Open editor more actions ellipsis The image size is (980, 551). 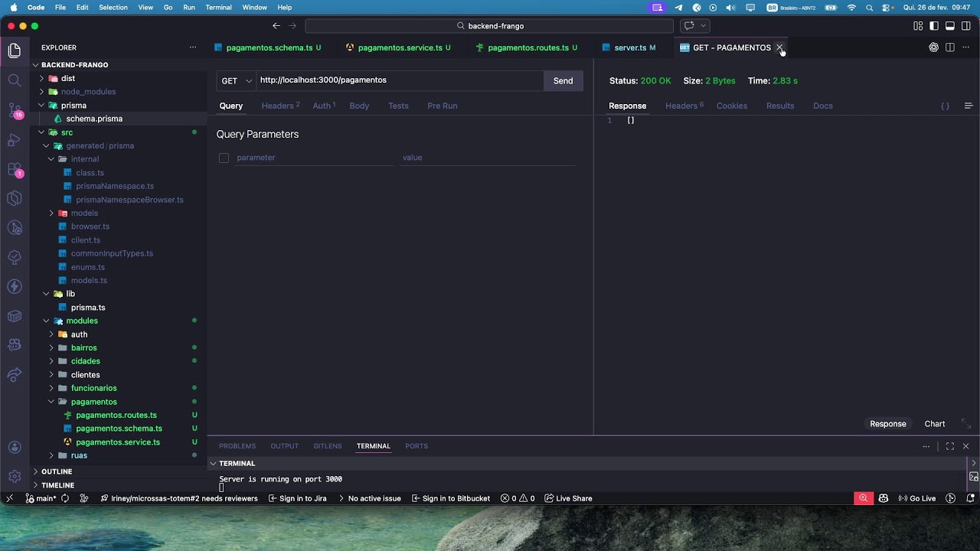tap(966, 47)
